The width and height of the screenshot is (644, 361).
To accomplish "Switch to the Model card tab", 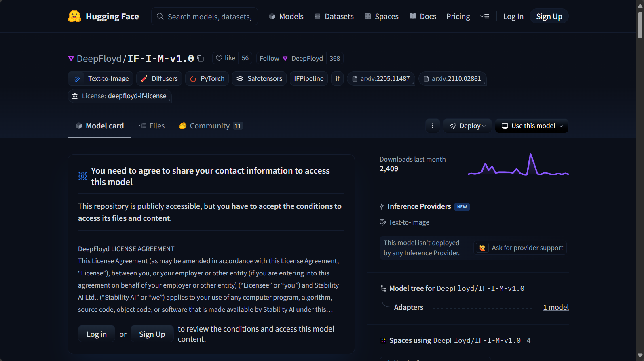I will 99,126.
